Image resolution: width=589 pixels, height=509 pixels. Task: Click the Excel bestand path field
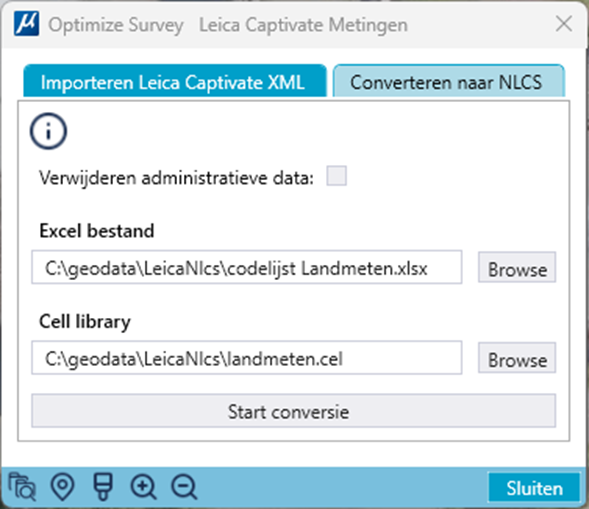[x=247, y=267]
